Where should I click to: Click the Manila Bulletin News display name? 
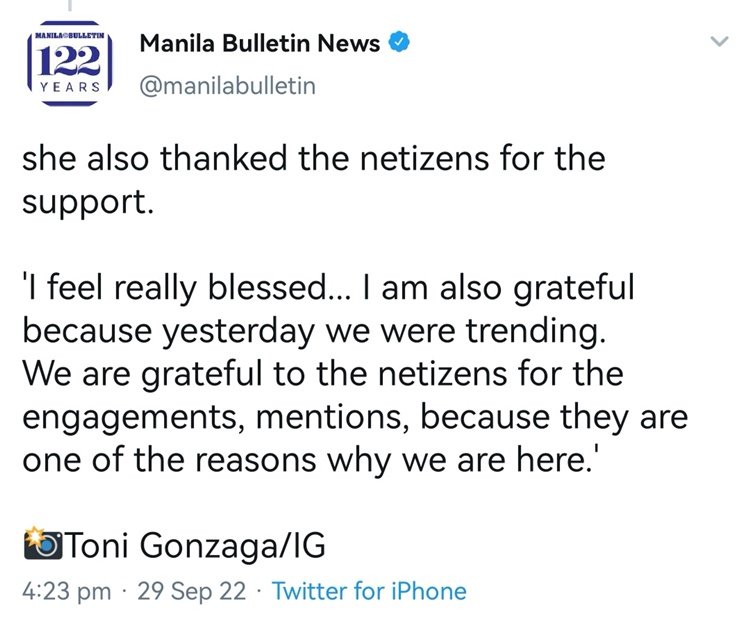260,44
